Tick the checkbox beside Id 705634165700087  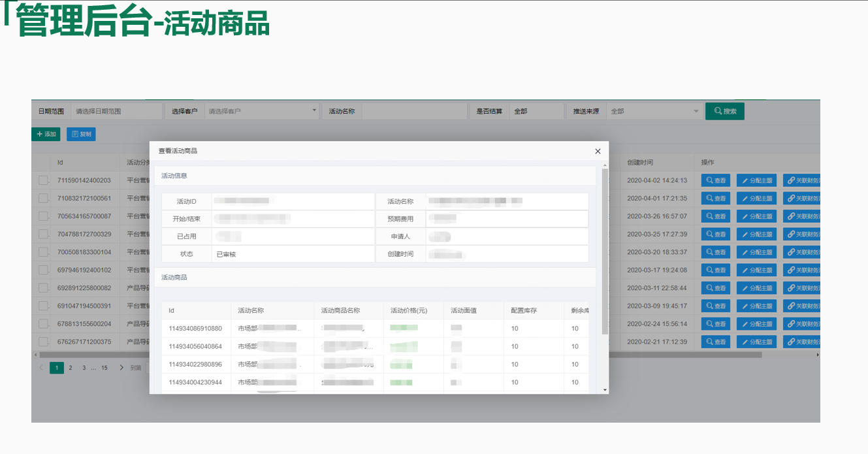[43, 216]
